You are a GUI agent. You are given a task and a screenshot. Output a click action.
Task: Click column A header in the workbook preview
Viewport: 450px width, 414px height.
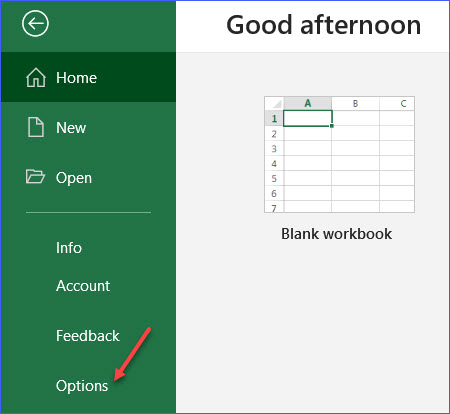(308, 103)
